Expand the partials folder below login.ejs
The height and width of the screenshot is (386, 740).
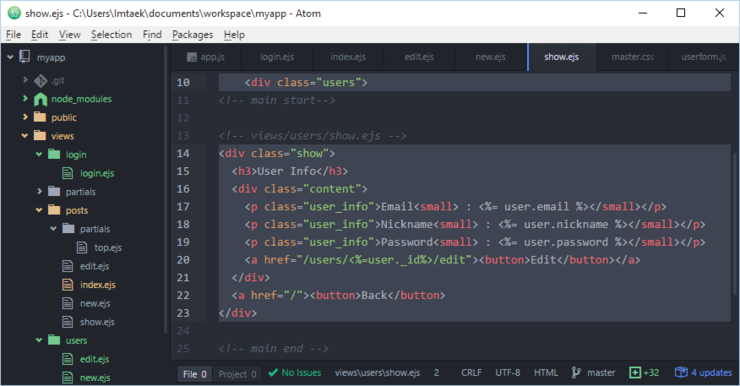(40, 191)
